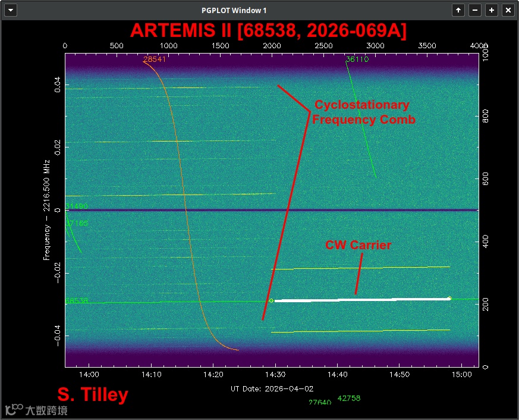Viewport: 519px width, 420px height.
Task: Click the 800 right axis tick label
Action: click(x=485, y=116)
